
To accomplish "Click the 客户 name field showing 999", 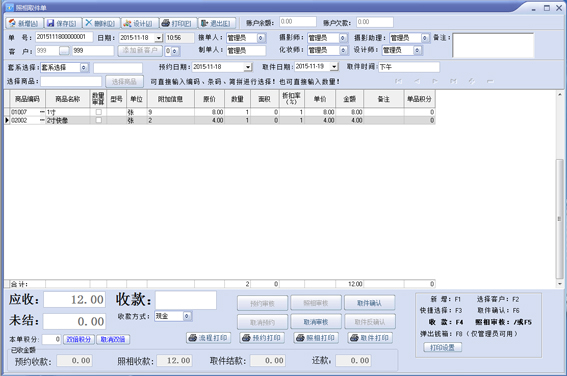I will click(93, 51).
